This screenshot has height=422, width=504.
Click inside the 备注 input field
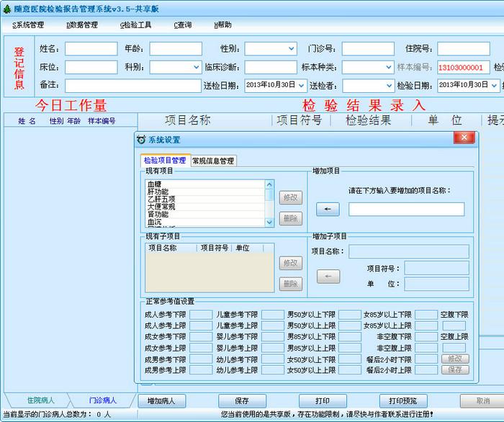pos(133,86)
